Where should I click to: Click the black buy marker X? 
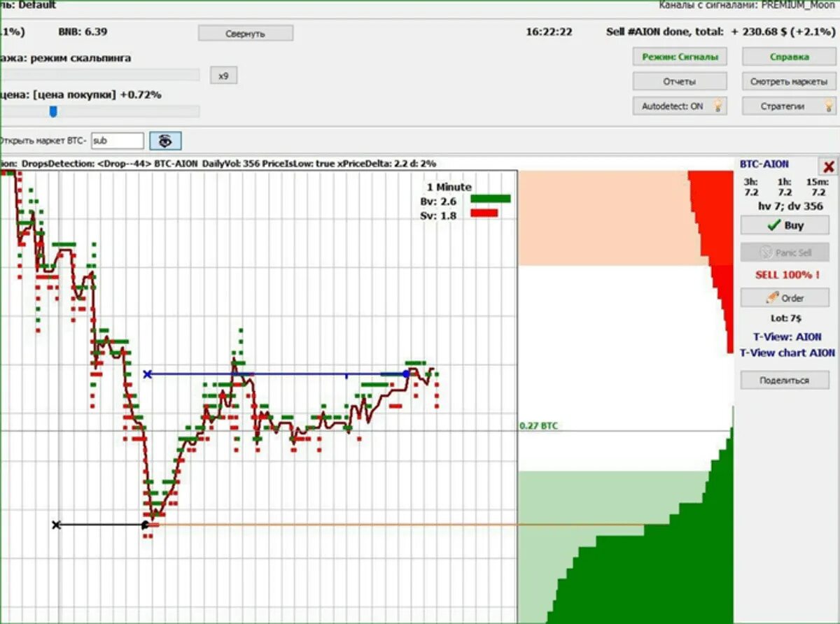[x=57, y=525]
